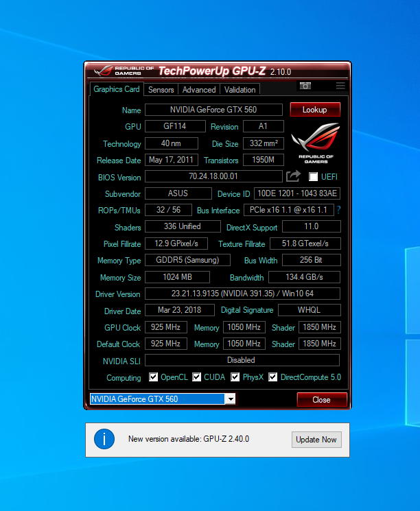Open the Advanced tab
The width and height of the screenshot is (420, 511).
click(x=199, y=90)
